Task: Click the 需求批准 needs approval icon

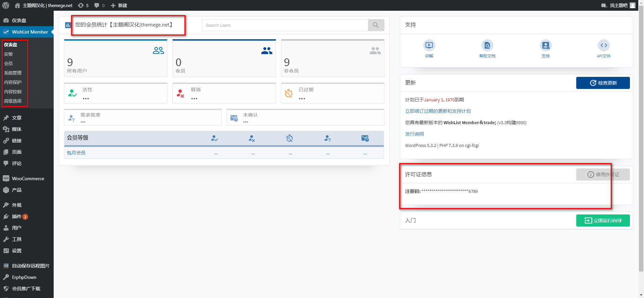Action: tap(71, 118)
